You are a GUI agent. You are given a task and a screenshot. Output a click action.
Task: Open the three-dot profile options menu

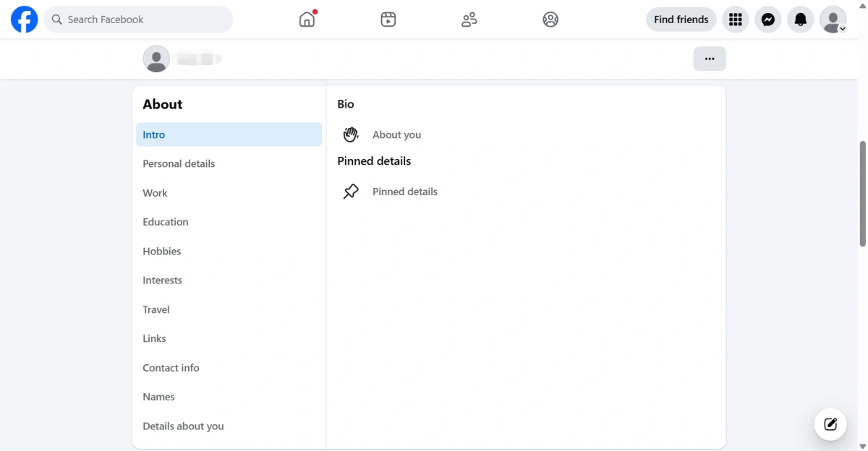click(710, 59)
